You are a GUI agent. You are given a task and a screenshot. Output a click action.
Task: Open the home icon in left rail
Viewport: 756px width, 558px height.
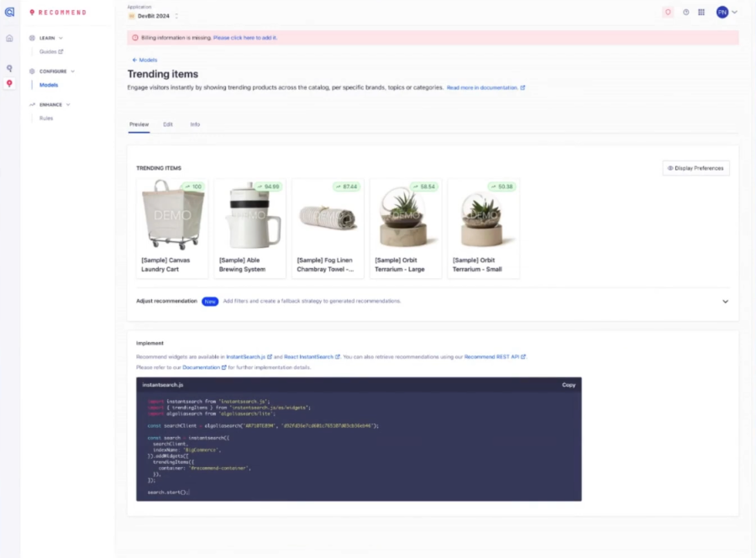[9, 39]
